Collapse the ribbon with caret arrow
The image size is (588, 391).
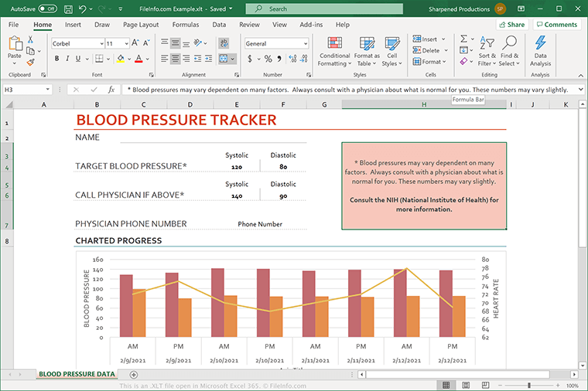pos(580,75)
